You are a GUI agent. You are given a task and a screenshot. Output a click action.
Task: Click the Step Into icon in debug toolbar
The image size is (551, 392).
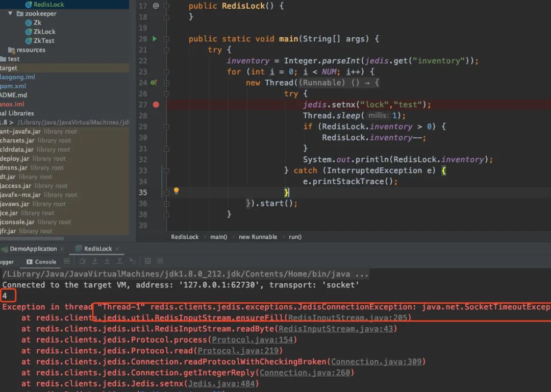point(95,261)
